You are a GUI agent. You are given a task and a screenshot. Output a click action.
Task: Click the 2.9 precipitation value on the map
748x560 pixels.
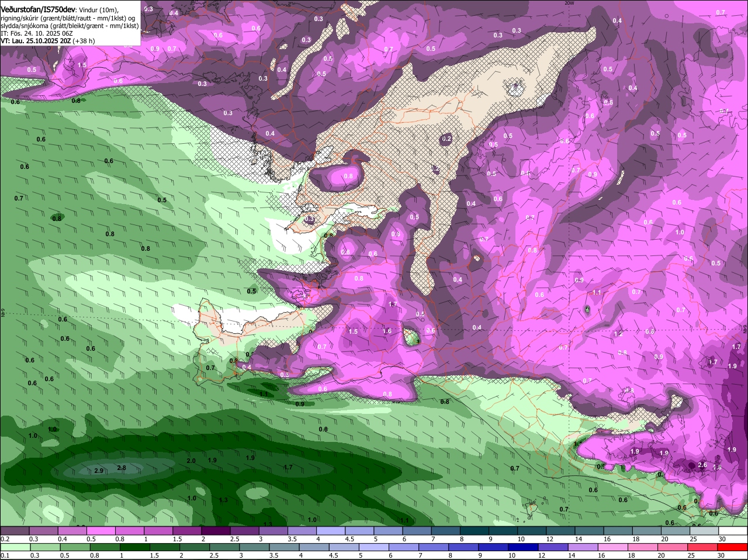point(99,471)
